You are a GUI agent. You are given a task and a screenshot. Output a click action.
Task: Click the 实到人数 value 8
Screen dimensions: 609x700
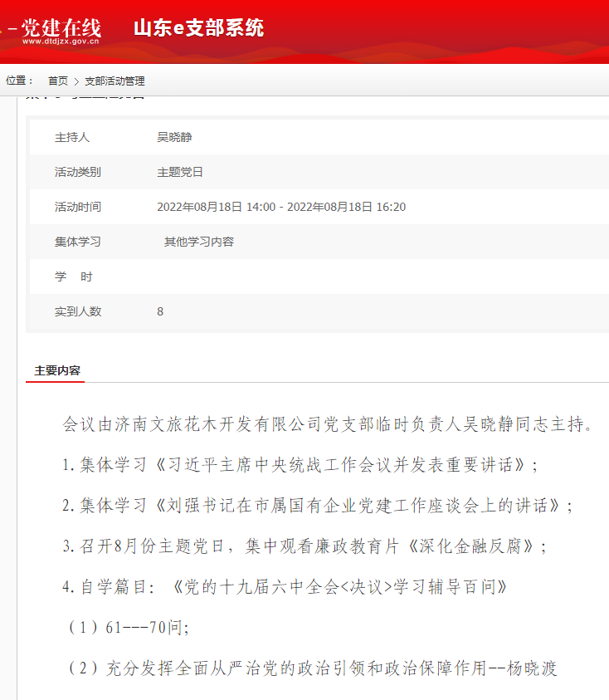[160, 311]
